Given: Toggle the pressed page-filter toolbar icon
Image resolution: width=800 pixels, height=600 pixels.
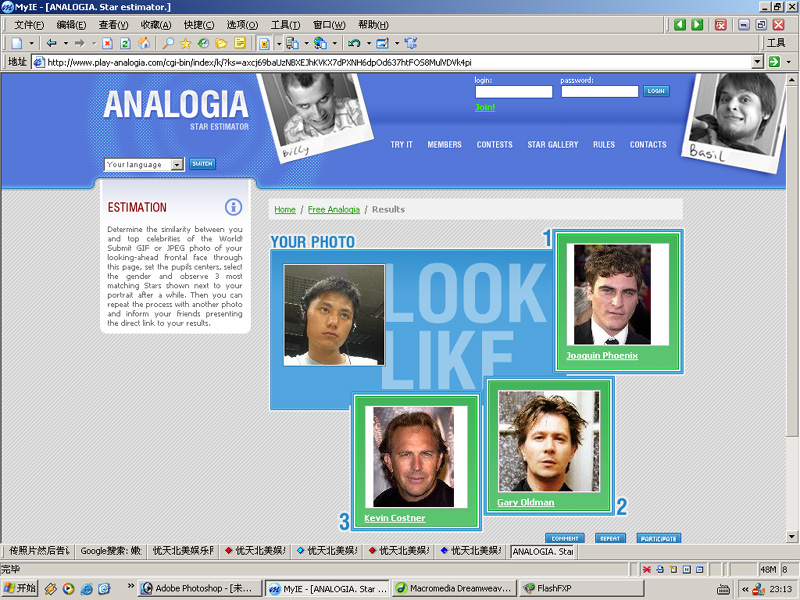Looking at the screenshot, I should (264, 43).
